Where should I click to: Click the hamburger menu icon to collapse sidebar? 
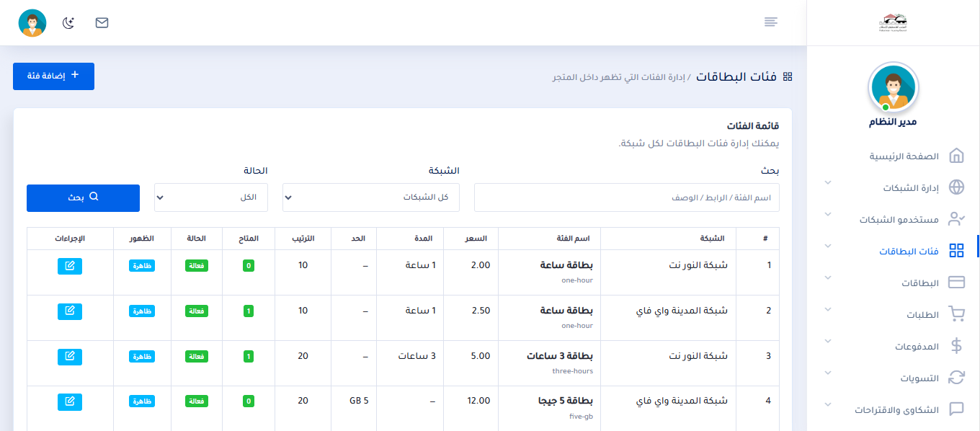pos(771,22)
